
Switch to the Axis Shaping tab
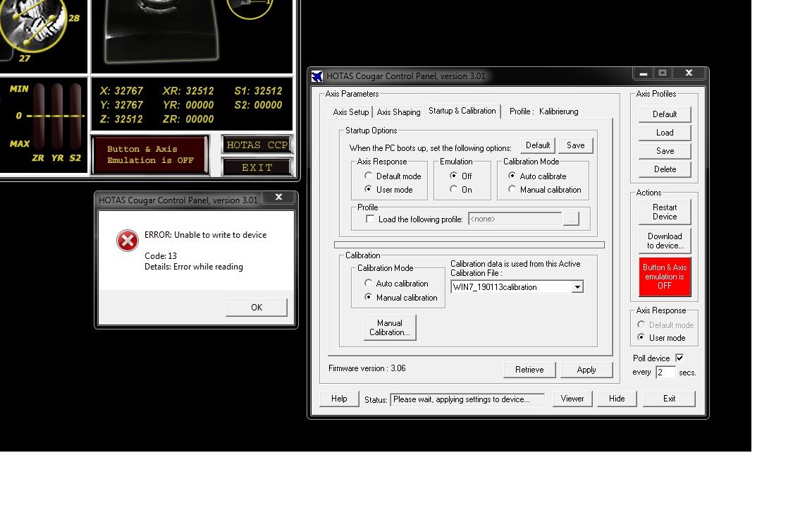pyautogui.click(x=399, y=112)
